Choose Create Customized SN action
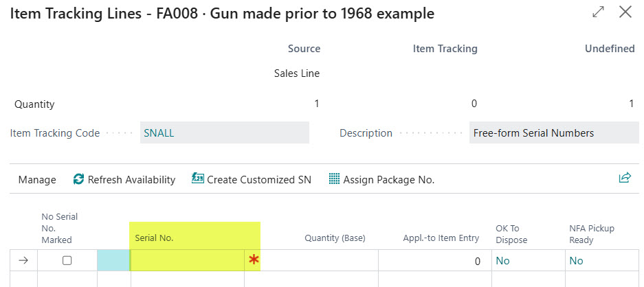 (x=259, y=180)
